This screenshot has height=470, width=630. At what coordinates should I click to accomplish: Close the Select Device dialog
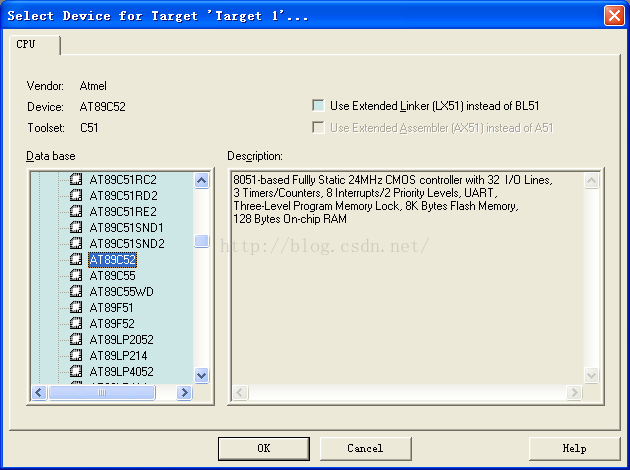pyautogui.click(x=614, y=16)
